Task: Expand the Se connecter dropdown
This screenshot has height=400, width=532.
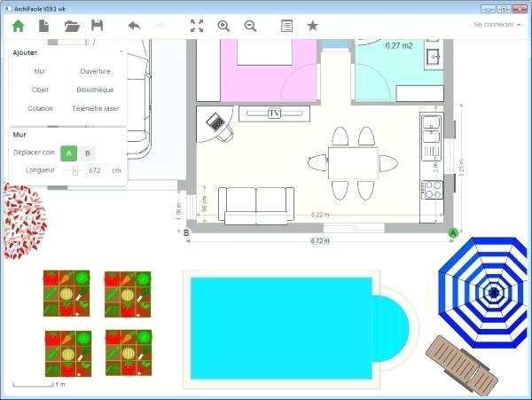Action: coord(497,25)
